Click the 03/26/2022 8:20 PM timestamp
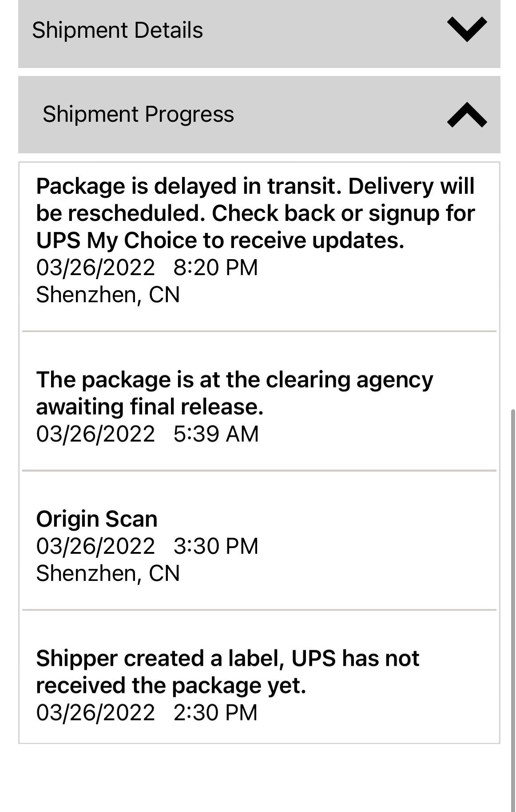 (x=147, y=268)
